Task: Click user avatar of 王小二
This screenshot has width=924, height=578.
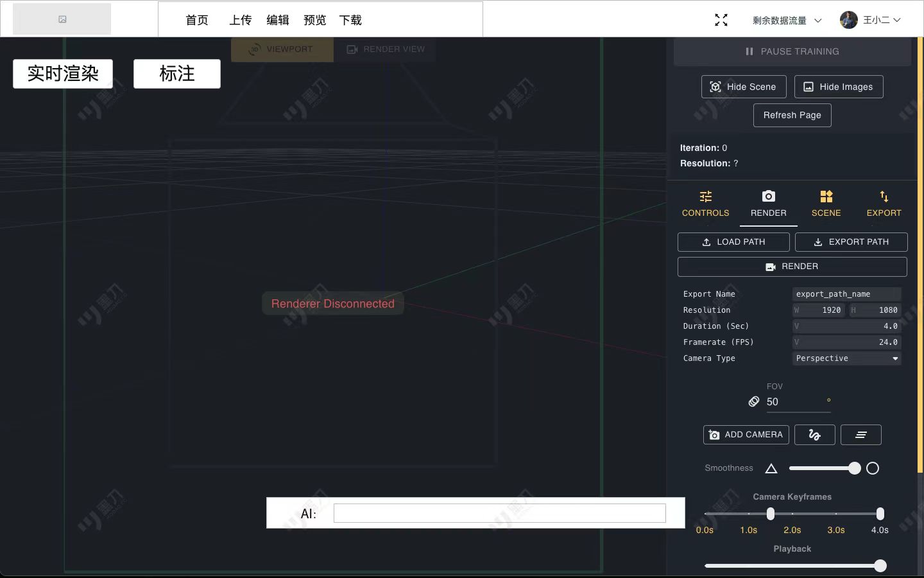Action: (848, 20)
